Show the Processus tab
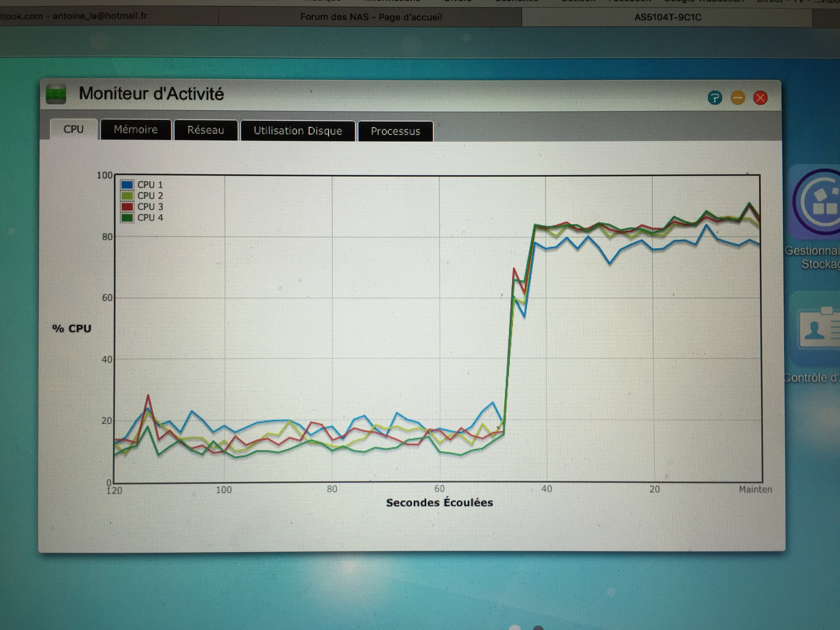Screen dimensions: 840x630 tap(395, 132)
